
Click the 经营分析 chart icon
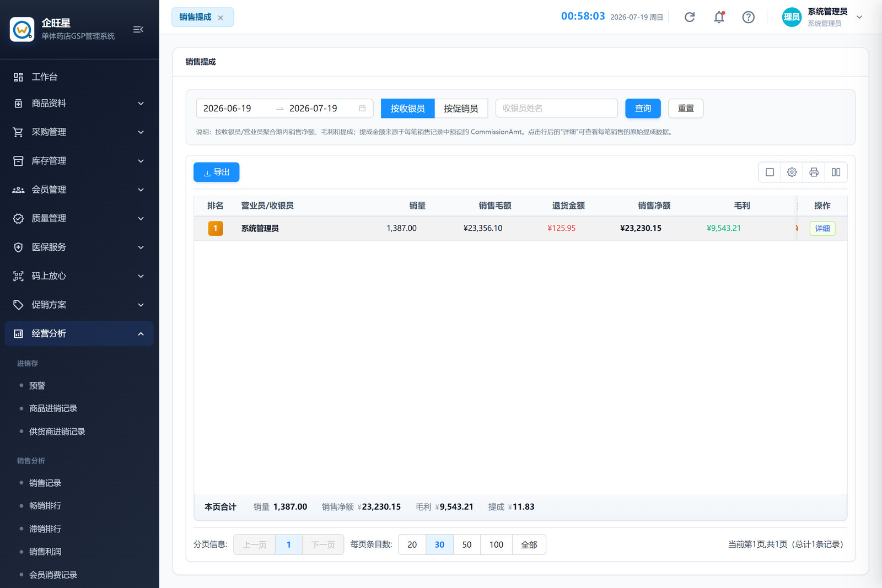pyautogui.click(x=18, y=333)
